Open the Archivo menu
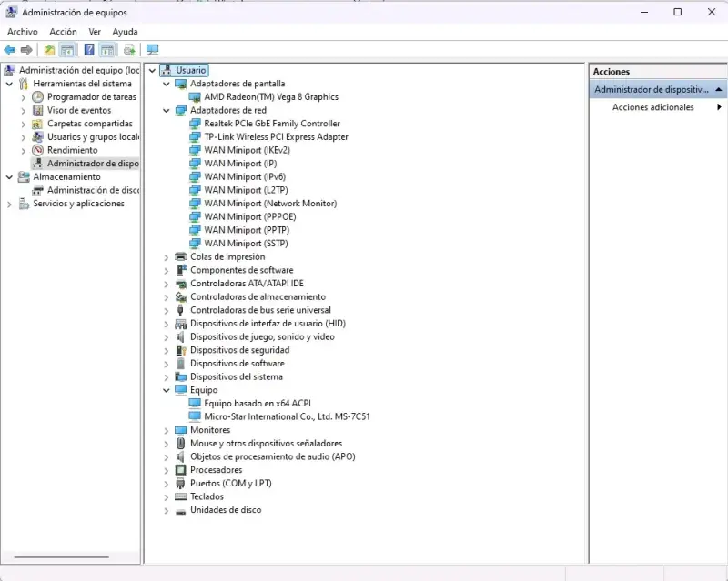Image resolution: width=728 pixels, height=581 pixels. point(22,32)
